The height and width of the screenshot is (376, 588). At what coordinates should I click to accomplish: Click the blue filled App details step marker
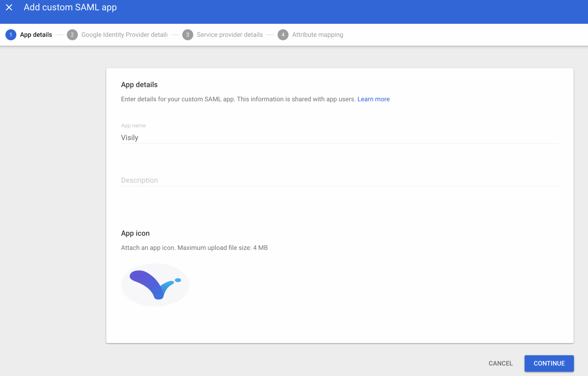11,34
